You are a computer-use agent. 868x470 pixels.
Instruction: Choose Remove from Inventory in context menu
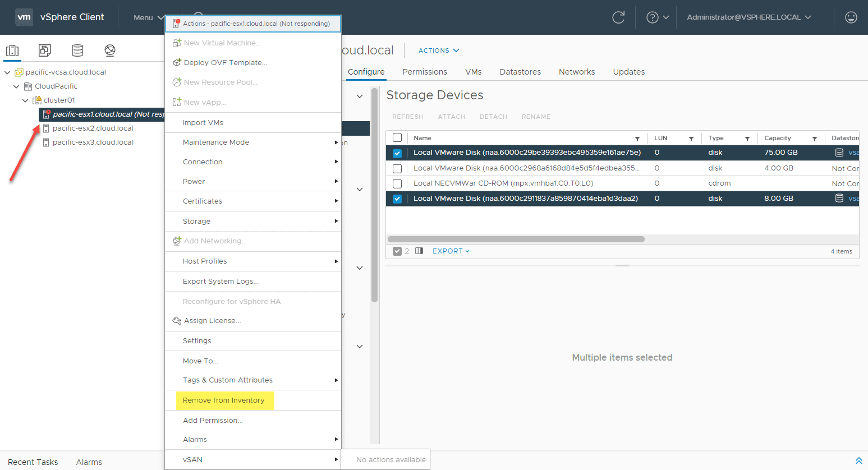tap(223, 400)
